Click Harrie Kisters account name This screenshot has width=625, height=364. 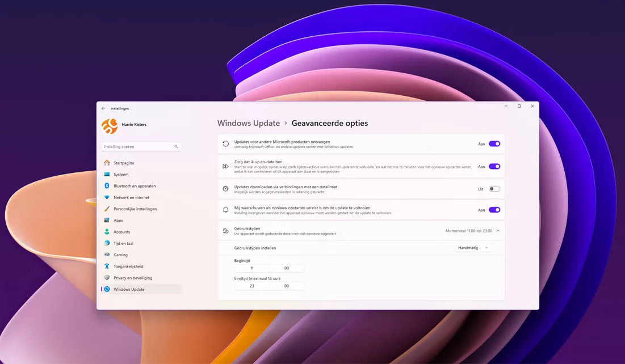tap(134, 124)
